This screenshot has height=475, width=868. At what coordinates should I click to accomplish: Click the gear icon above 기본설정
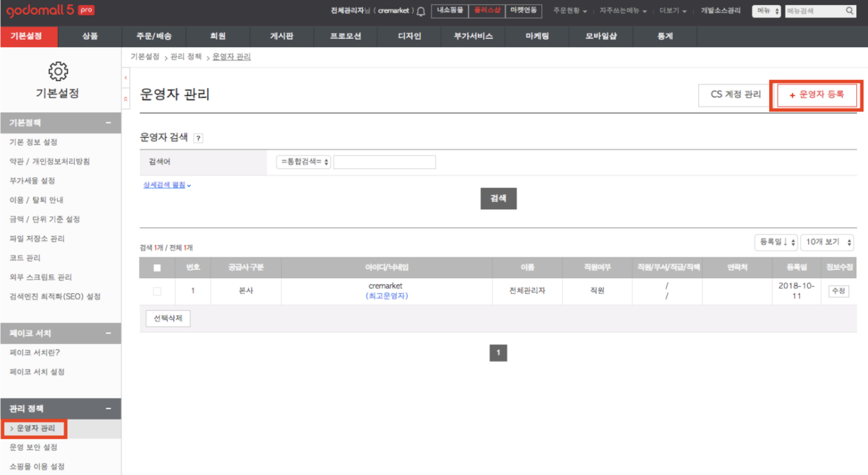[x=58, y=71]
